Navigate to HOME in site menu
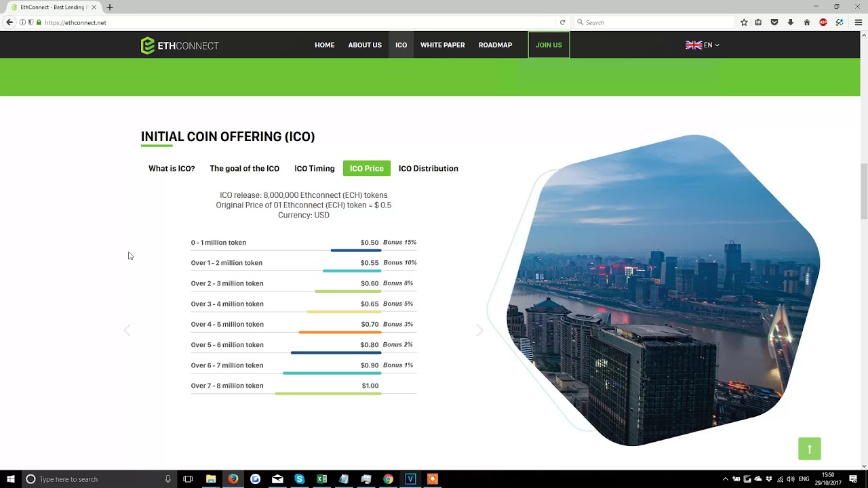Viewport: 868px width, 488px height. 325,45
